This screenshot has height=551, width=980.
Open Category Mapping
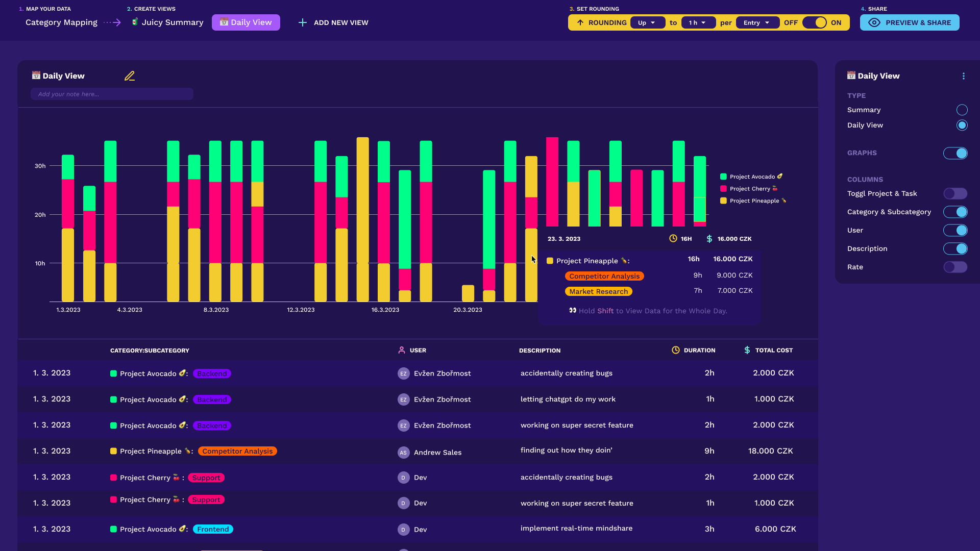[61, 22]
